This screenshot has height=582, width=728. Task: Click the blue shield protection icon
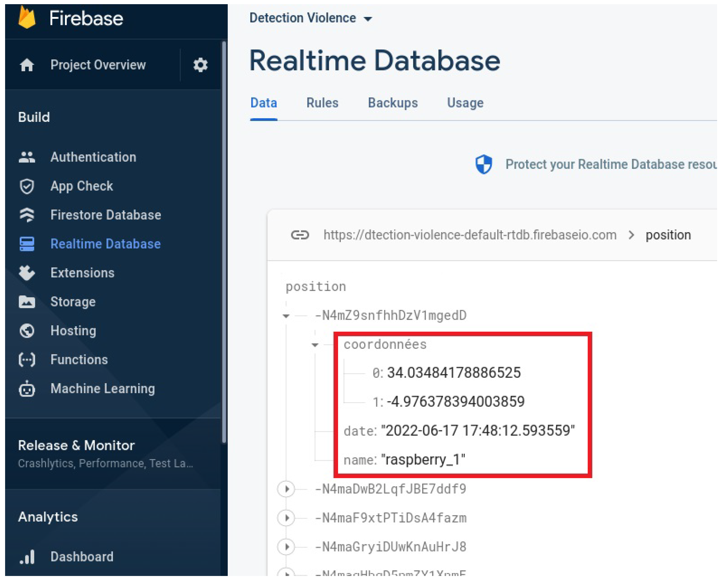click(x=484, y=164)
